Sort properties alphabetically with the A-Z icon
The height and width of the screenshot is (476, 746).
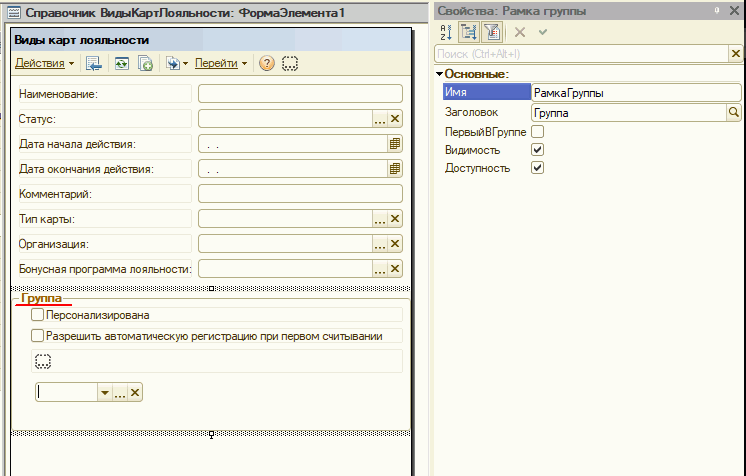pos(446,32)
